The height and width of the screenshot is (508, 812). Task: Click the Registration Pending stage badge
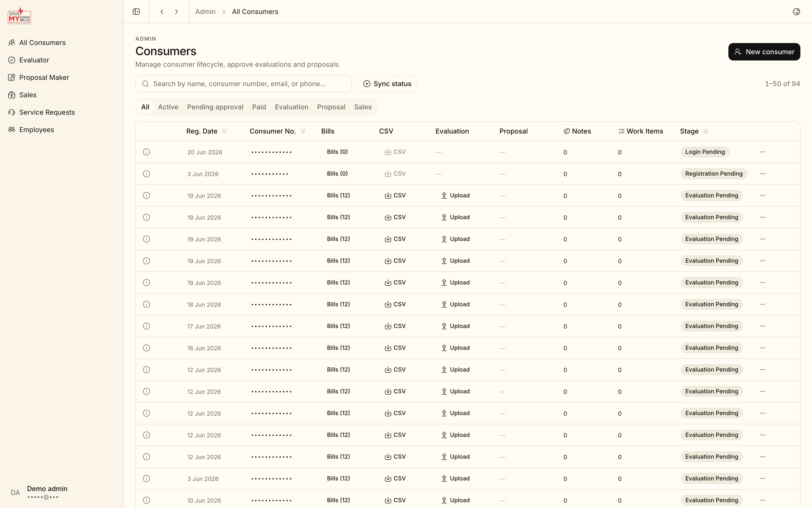click(x=714, y=174)
